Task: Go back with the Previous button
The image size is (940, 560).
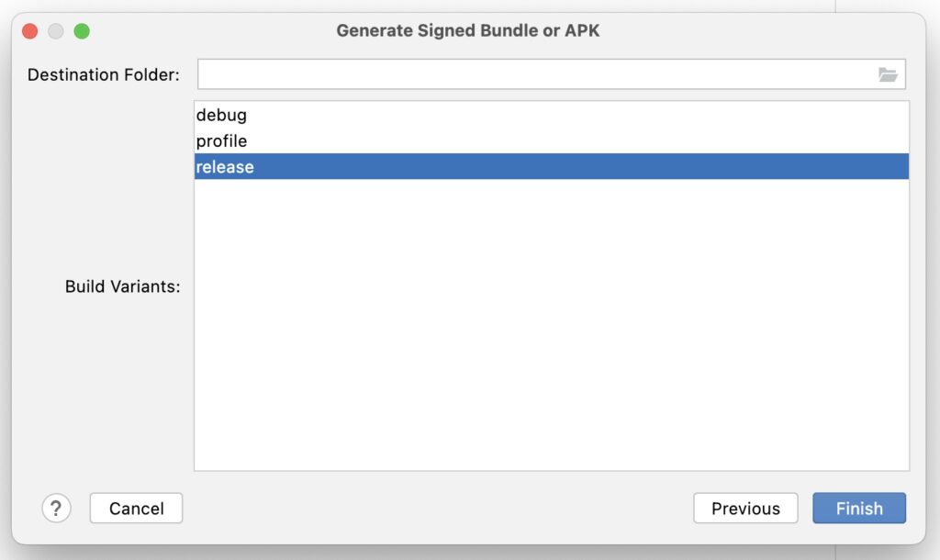Action: [745, 509]
